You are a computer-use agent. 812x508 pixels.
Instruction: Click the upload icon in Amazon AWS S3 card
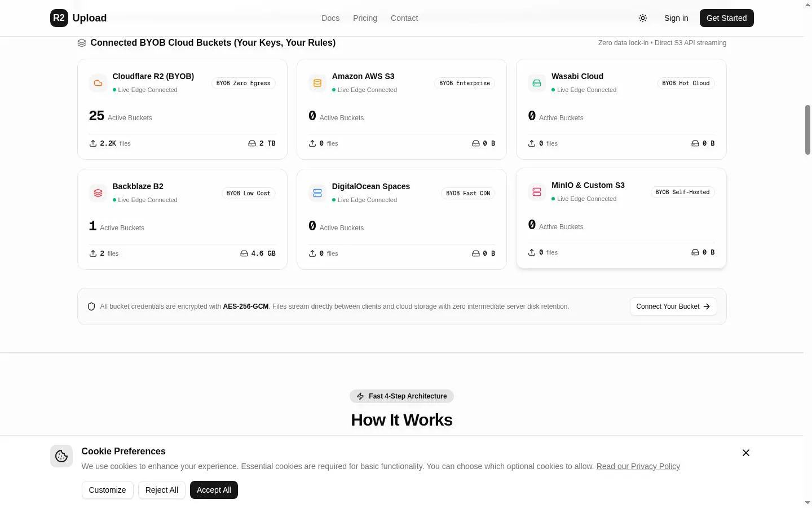(312, 143)
